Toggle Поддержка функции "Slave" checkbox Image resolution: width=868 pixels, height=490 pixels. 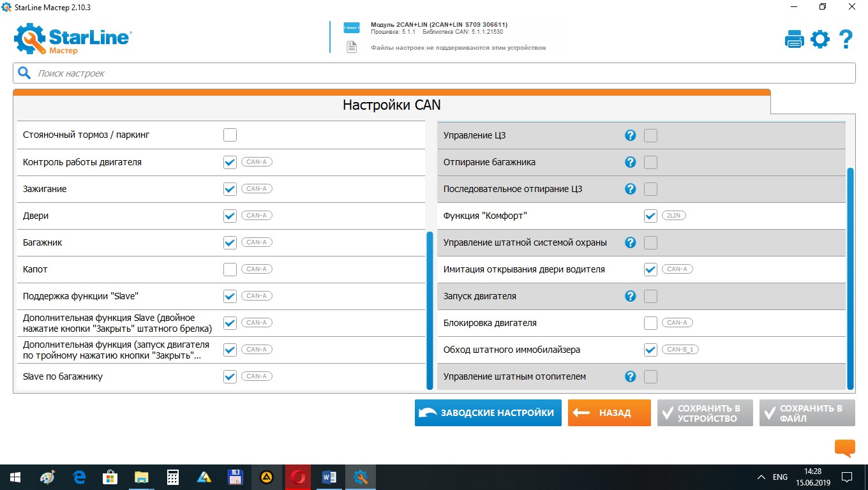[230, 296]
